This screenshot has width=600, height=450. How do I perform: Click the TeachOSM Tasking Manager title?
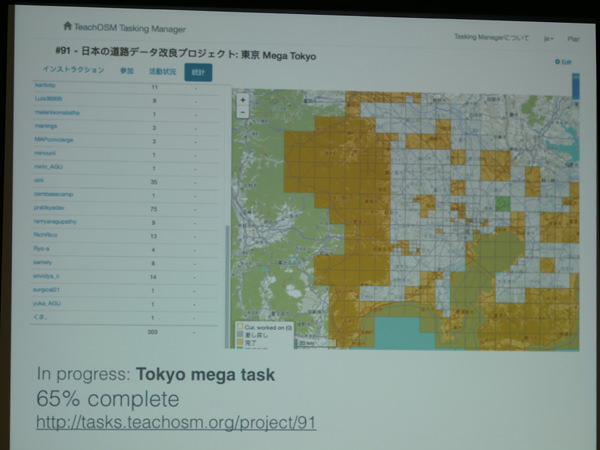pyautogui.click(x=129, y=27)
